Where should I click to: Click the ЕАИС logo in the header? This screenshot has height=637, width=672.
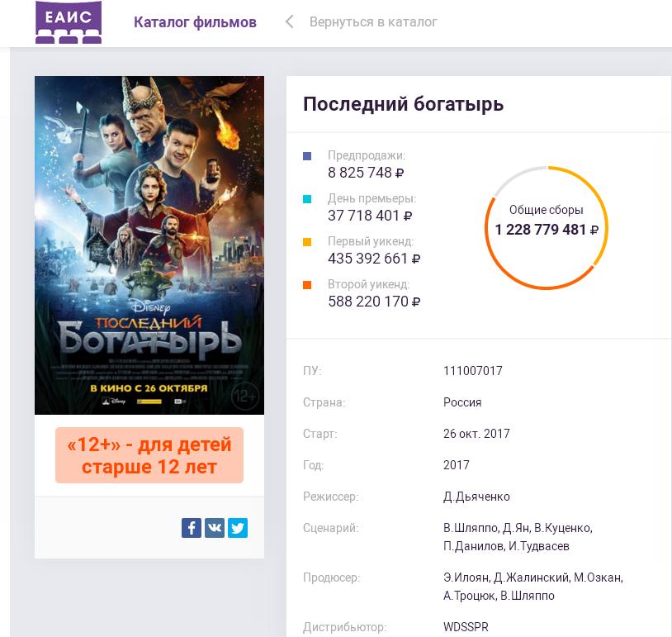pyautogui.click(x=69, y=22)
